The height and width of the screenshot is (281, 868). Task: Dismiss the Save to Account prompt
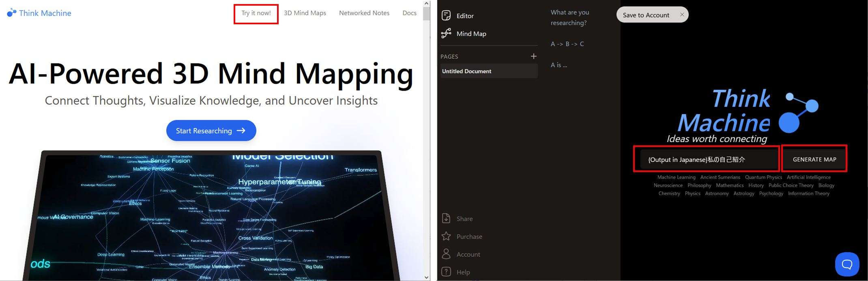coord(682,15)
